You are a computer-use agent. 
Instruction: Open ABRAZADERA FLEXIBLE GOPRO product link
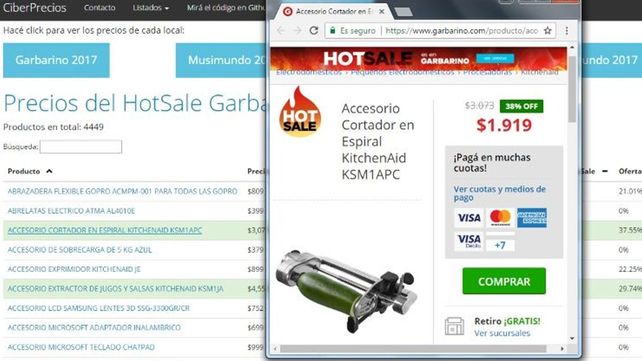(122, 191)
